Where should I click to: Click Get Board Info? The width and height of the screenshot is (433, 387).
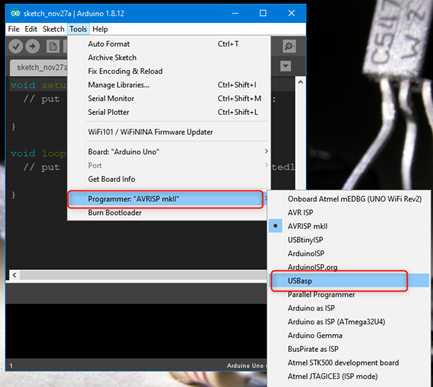[168, 179]
